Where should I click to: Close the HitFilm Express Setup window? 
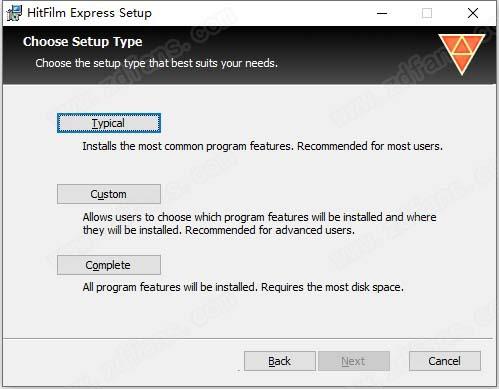(473, 13)
